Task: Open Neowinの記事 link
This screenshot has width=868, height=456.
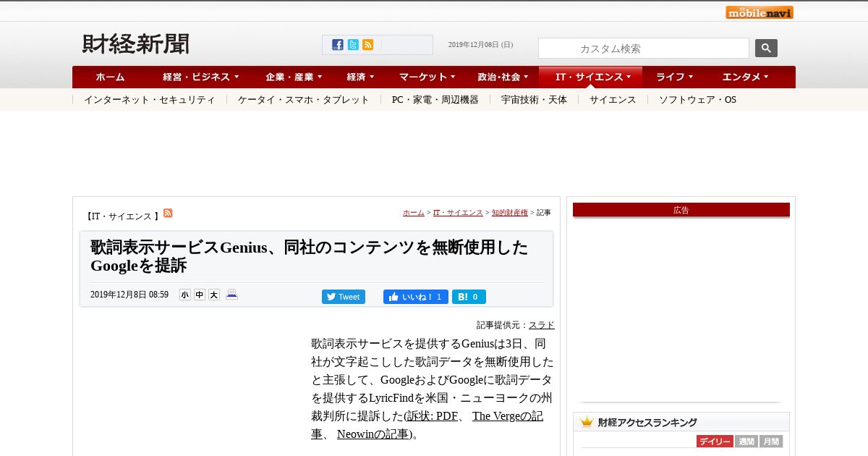Action: click(373, 434)
